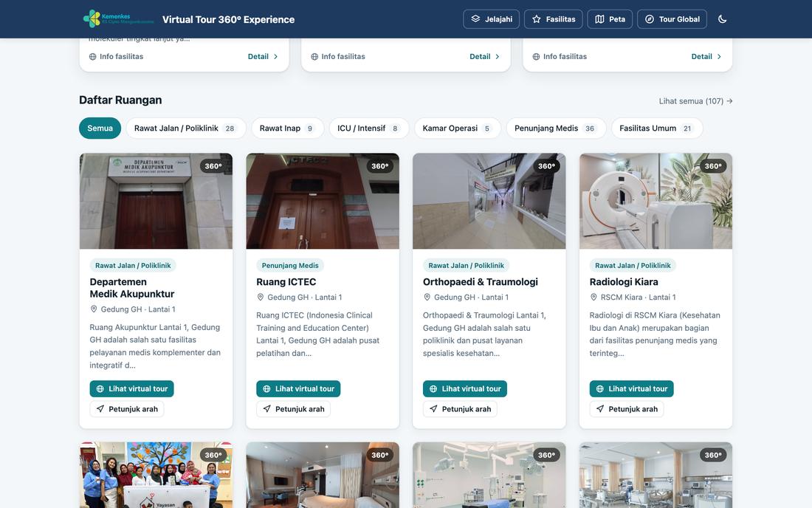Launch Tour Global compass button

point(672,19)
